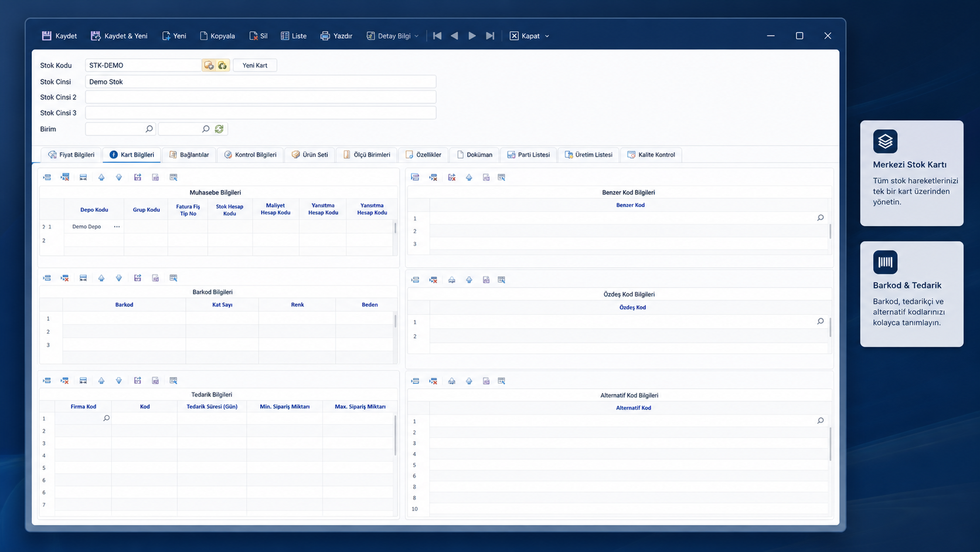Click into the Stok Cinsi field
980x552 pixels.
[x=261, y=82]
